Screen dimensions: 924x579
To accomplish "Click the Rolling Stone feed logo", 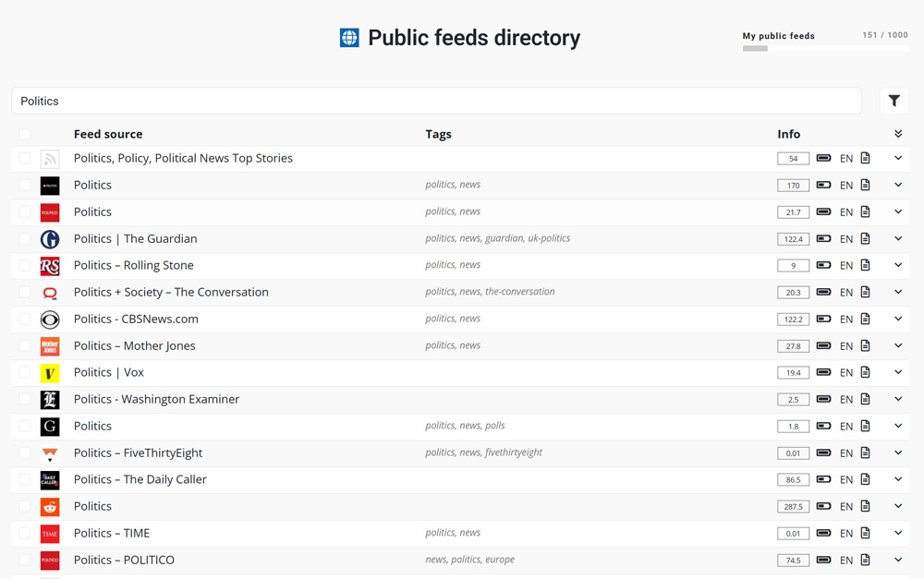I will pyautogui.click(x=50, y=266).
